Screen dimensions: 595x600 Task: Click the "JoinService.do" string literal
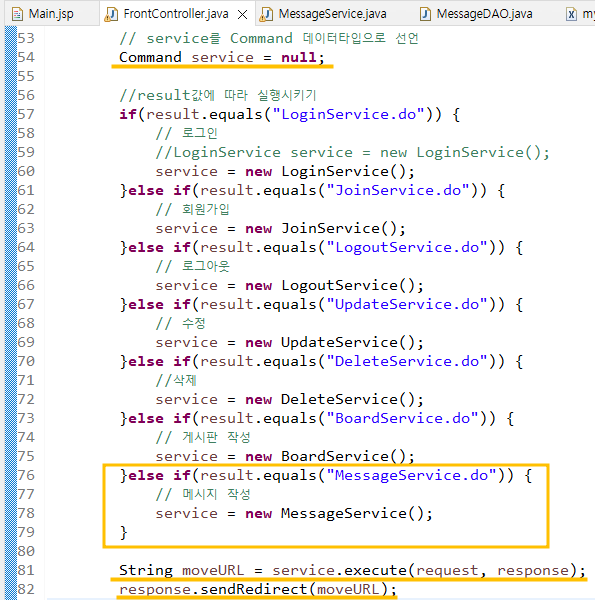click(x=398, y=190)
